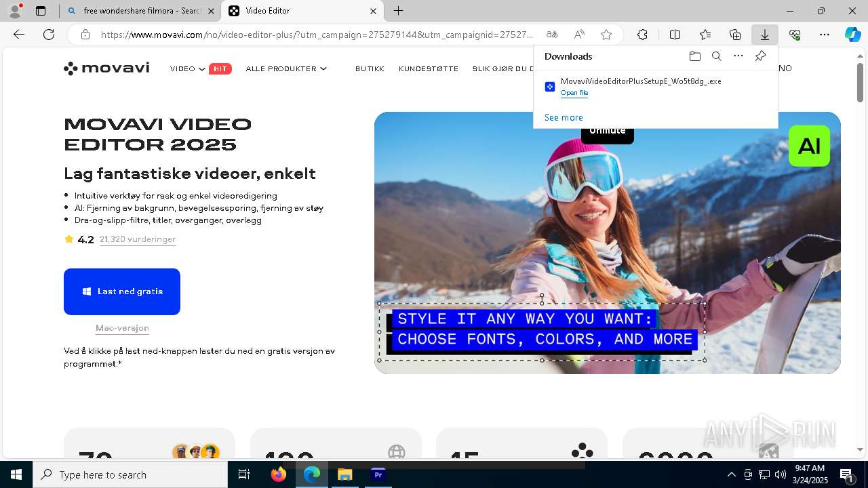Image resolution: width=868 pixels, height=488 pixels.
Task: Close the Video Editor tab
Action: click(x=373, y=11)
